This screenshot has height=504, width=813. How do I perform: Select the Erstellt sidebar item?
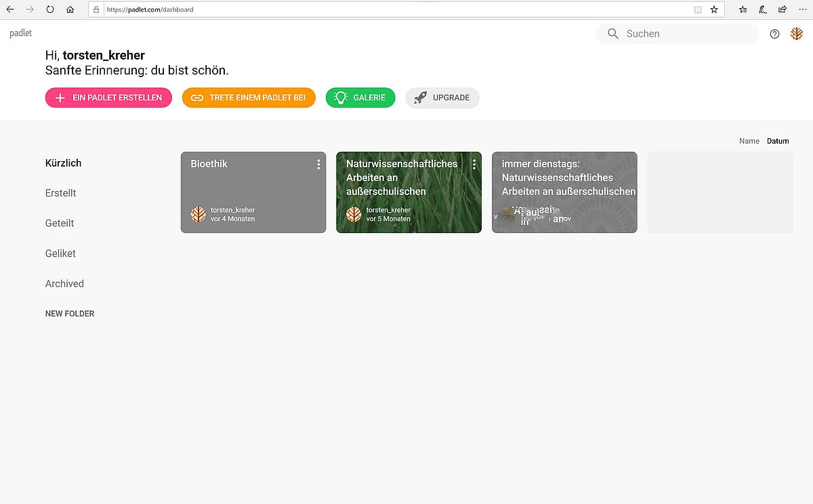60,193
